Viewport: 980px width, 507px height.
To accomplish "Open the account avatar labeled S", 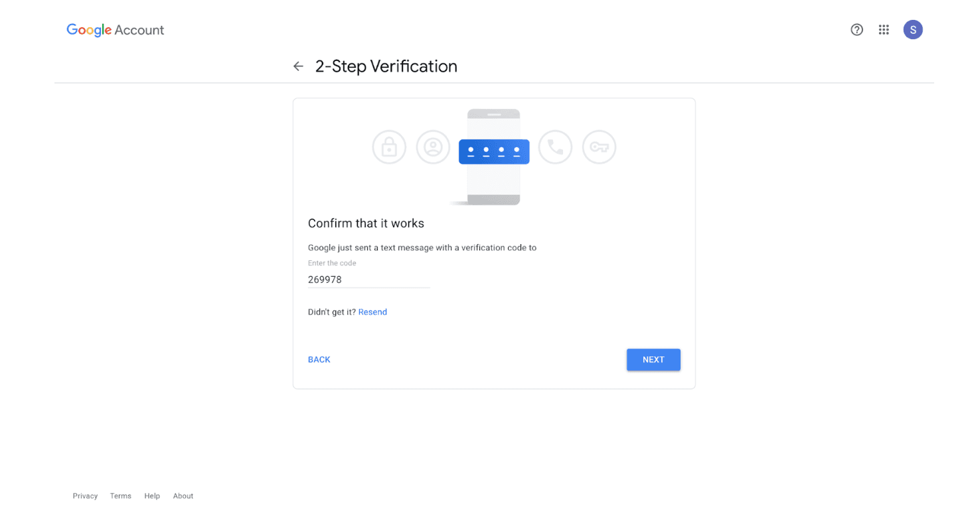I will point(913,30).
